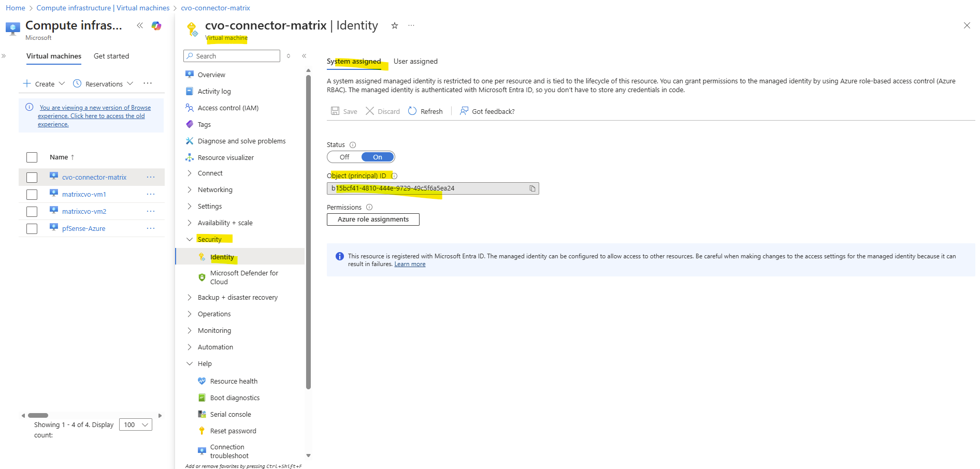Open the Display count dropdown showing 100
The height and width of the screenshot is (469, 980).
(x=136, y=425)
